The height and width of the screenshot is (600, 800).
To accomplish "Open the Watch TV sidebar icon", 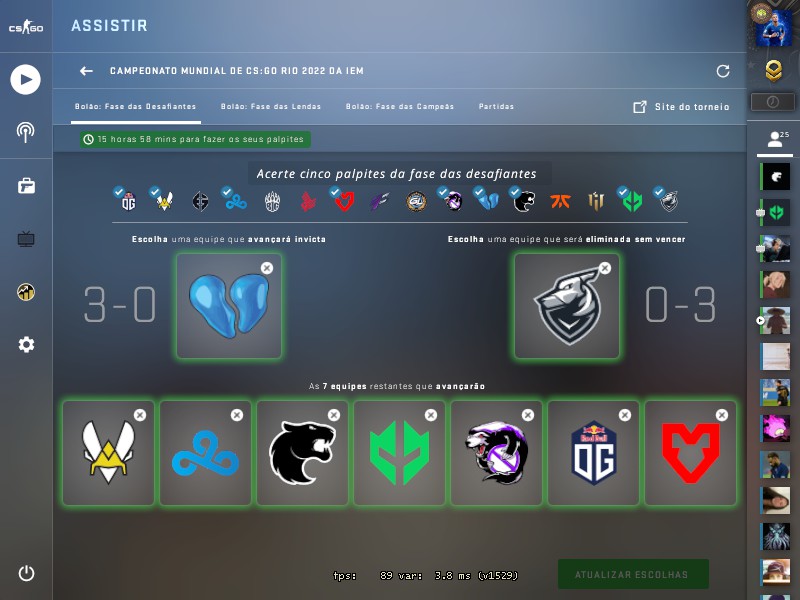I will 26,239.
